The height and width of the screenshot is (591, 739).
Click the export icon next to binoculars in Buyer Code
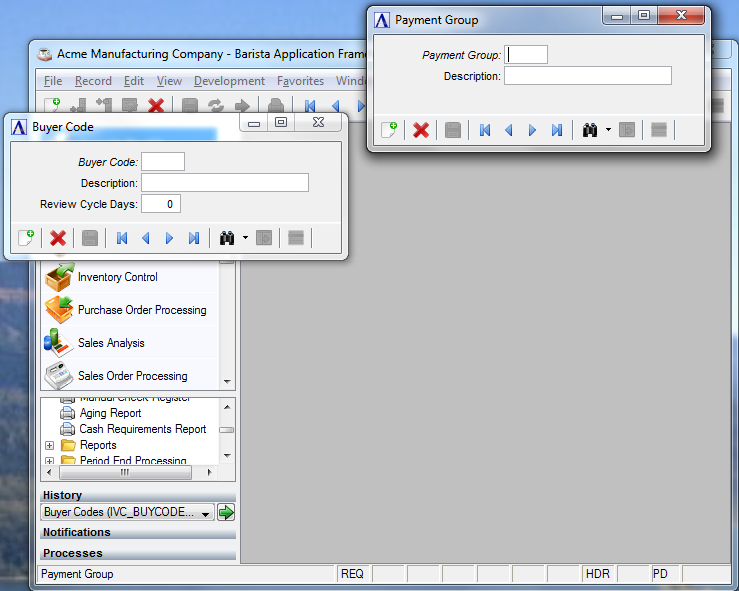[264, 238]
